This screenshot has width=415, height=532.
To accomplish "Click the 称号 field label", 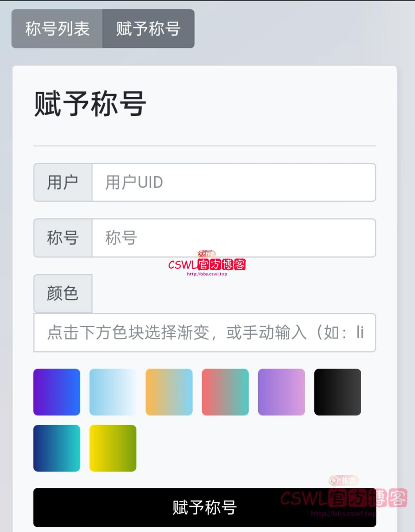I will click(63, 238).
